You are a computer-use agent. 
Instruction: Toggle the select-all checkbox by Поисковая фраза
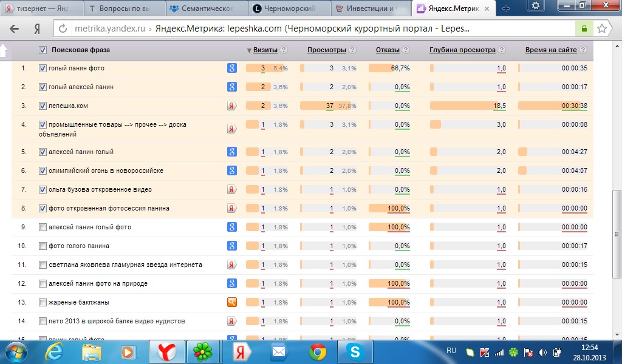(43, 50)
